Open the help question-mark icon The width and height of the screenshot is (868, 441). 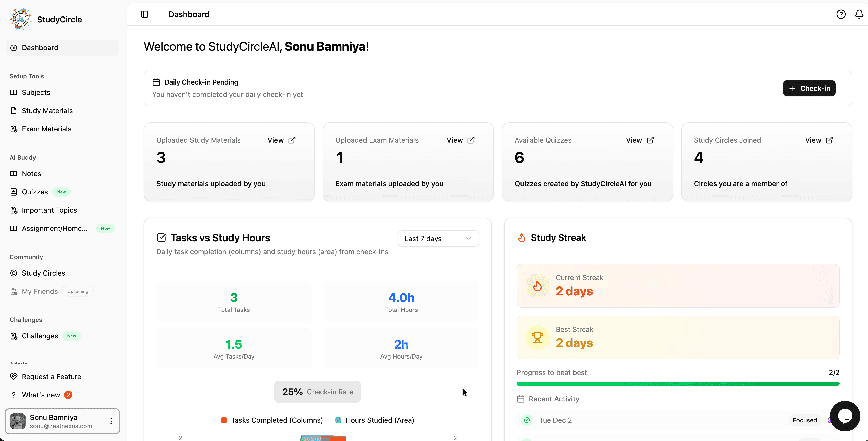click(x=841, y=14)
